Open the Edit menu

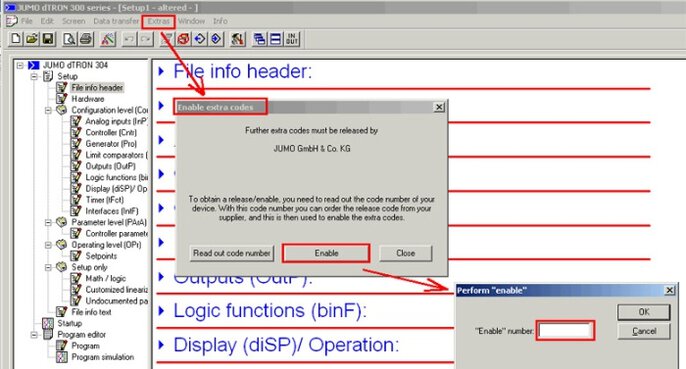pyautogui.click(x=47, y=21)
